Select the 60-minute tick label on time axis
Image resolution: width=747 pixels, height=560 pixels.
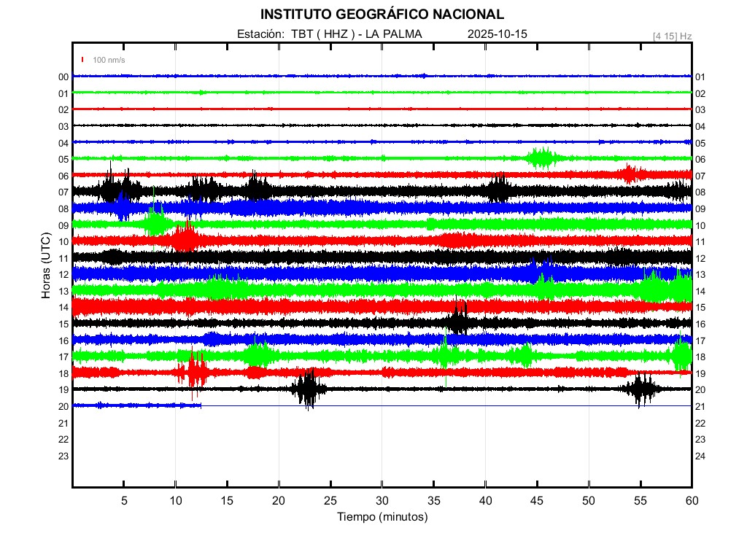click(691, 501)
